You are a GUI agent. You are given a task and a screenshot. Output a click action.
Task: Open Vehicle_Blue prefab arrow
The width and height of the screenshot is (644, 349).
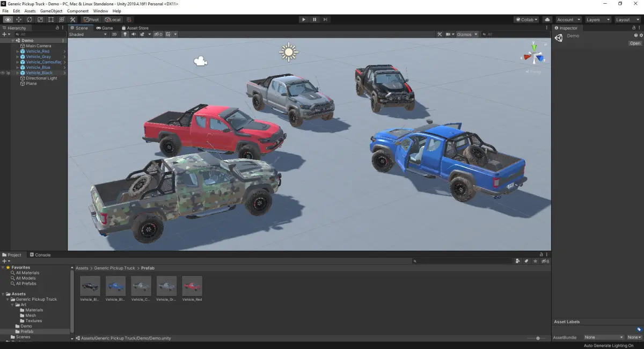pyautogui.click(x=65, y=67)
